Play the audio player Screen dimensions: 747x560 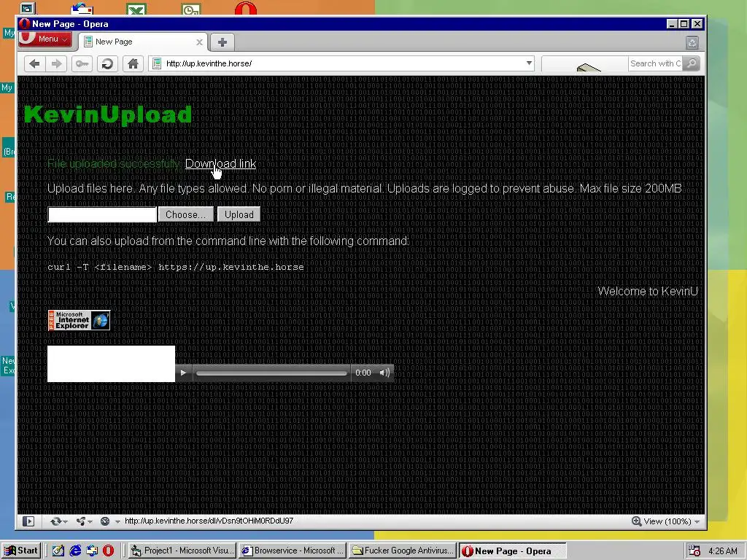pos(183,373)
